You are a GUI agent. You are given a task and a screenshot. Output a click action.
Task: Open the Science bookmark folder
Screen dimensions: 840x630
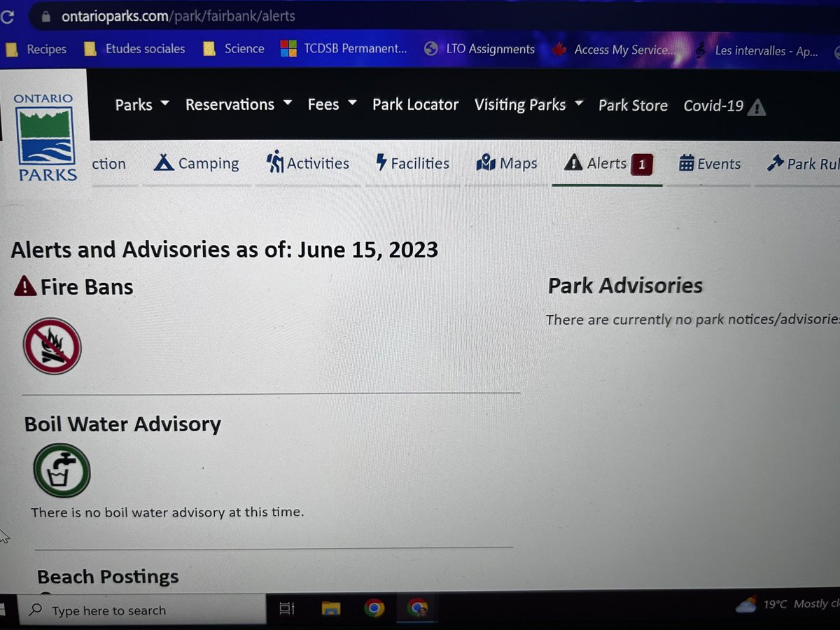[233, 49]
